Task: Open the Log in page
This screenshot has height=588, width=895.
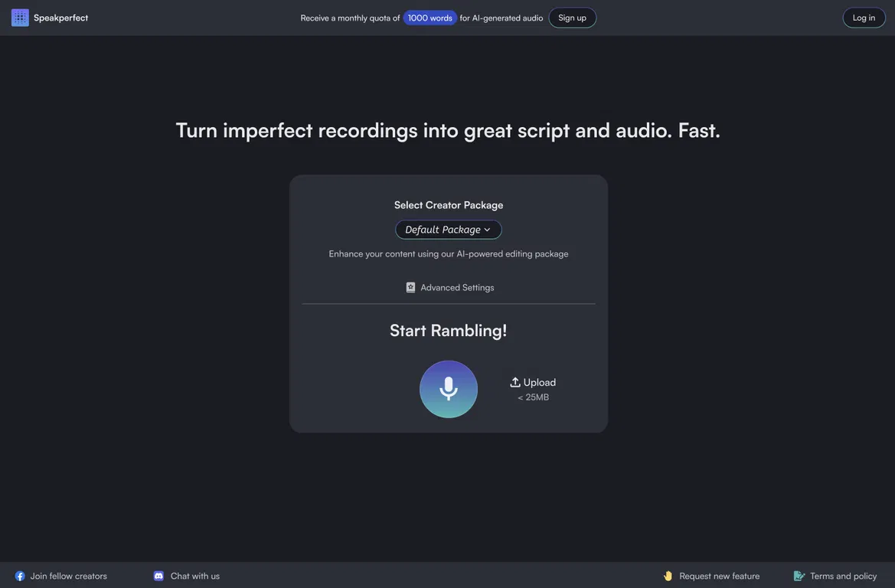Action: point(864,18)
